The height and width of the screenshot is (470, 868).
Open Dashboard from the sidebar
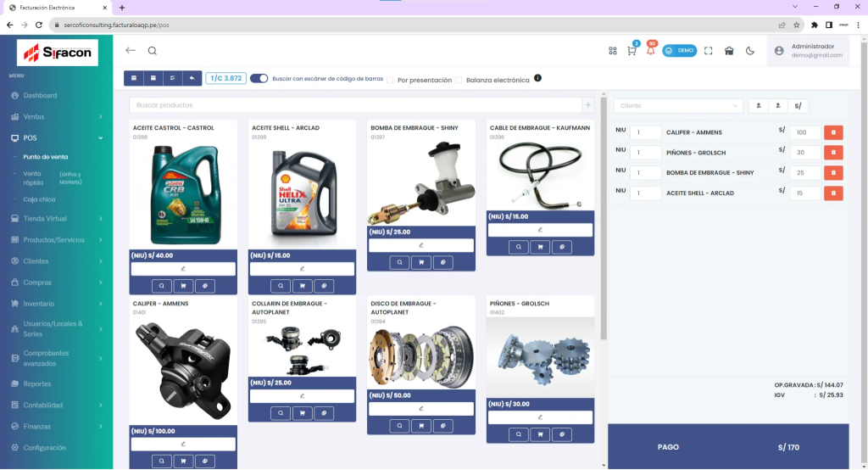pyautogui.click(x=40, y=95)
